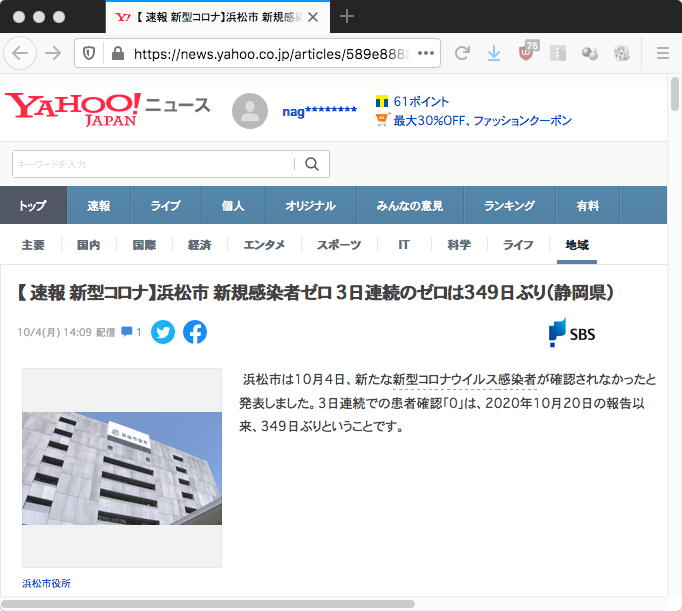Open the 個人 navigation tab
Screen dimensions: 682x611
click(233, 205)
